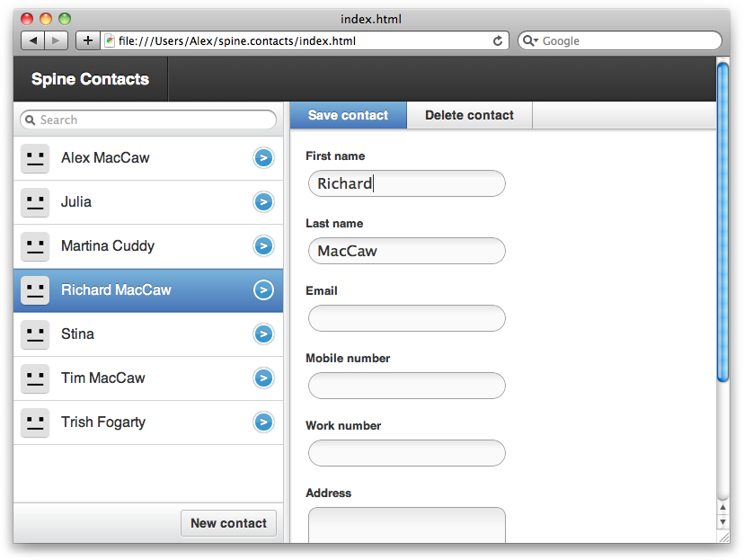Click Julia's contact avatar icon
The height and width of the screenshot is (560, 744).
34,201
